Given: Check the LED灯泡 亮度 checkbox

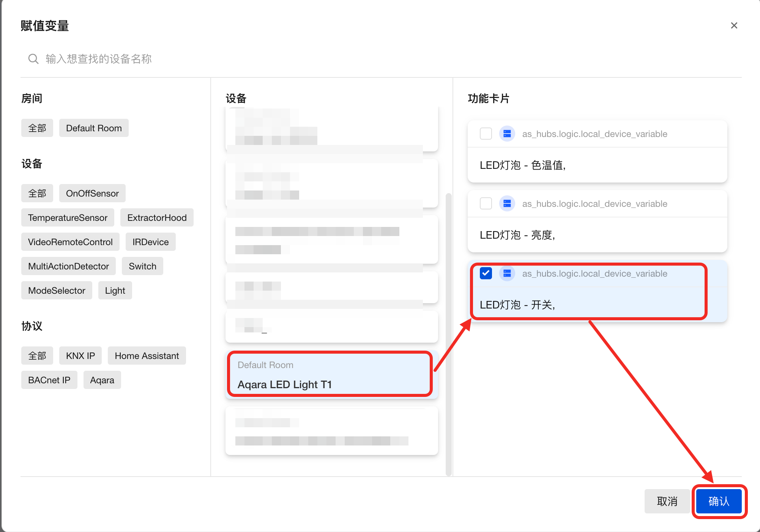Looking at the screenshot, I should (x=486, y=204).
